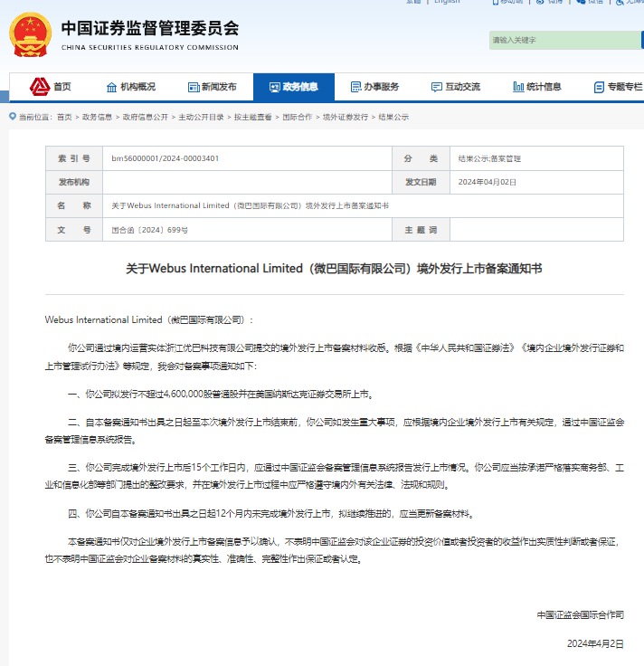The image size is (644, 666).
Task: Go to 政务信息 in breadcrumb
Action: pos(98,117)
